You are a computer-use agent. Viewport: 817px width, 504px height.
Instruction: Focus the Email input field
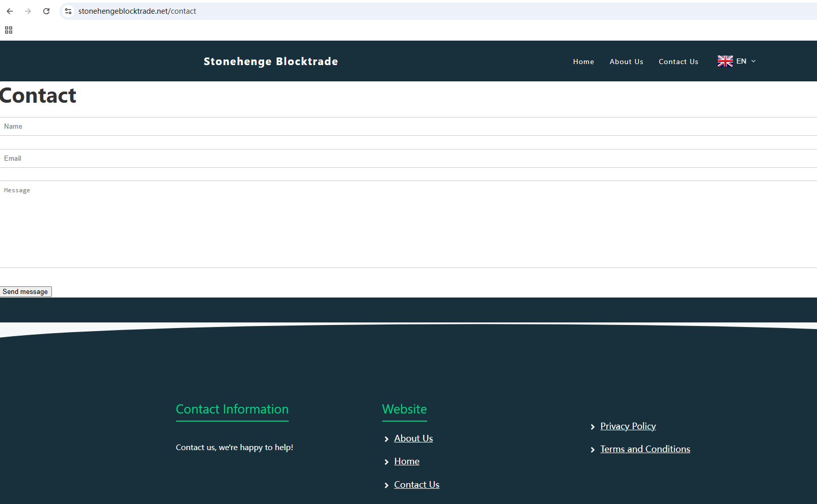tap(408, 159)
